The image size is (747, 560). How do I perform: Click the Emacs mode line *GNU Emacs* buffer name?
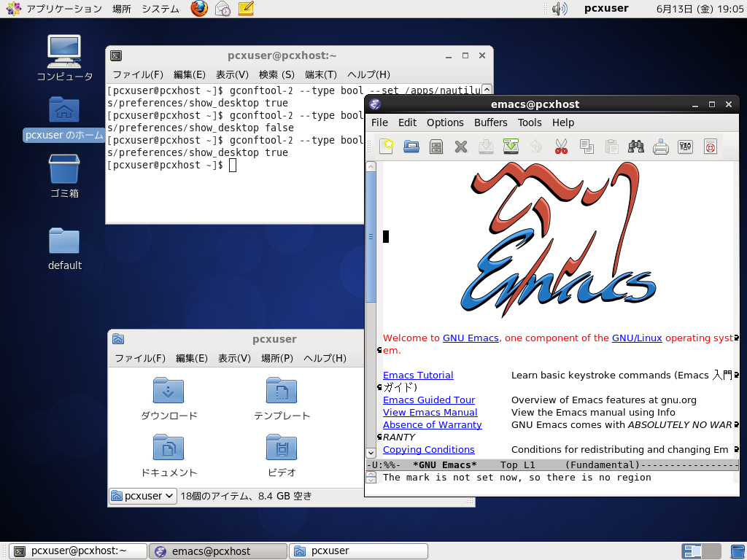point(444,464)
